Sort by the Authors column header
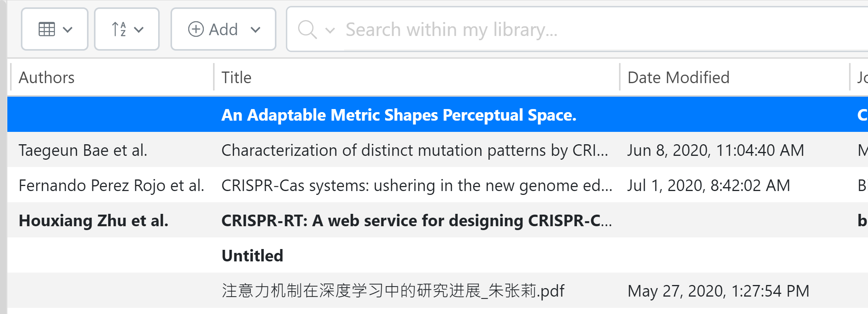868x314 pixels. click(x=47, y=77)
